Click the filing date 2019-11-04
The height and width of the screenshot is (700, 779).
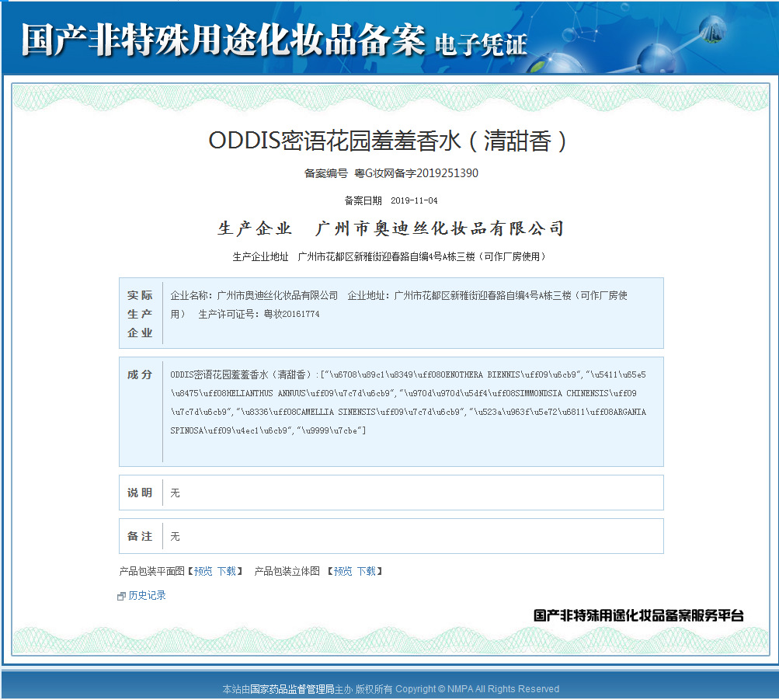click(414, 200)
